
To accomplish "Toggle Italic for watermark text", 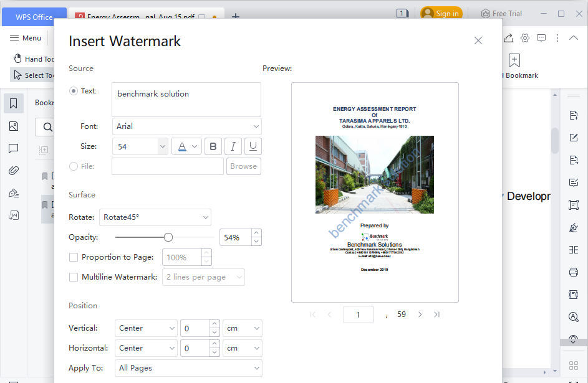I will [x=233, y=146].
